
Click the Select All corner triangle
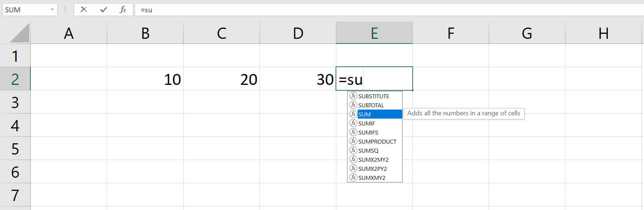click(x=20, y=33)
